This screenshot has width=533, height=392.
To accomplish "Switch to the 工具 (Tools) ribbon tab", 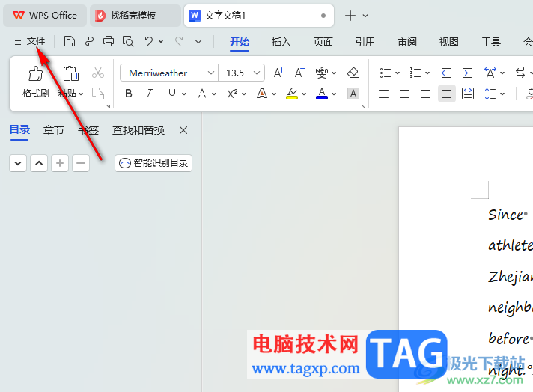I will pos(491,42).
